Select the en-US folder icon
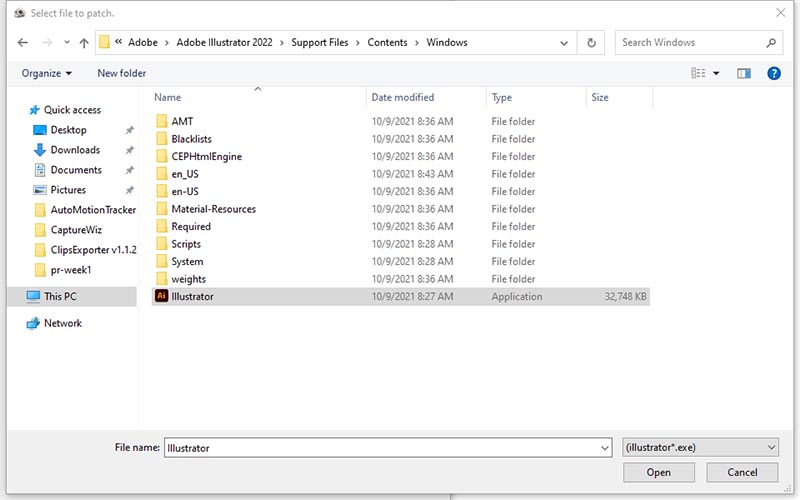Viewport: 800px width, 500px height. click(x=162, y=191)
